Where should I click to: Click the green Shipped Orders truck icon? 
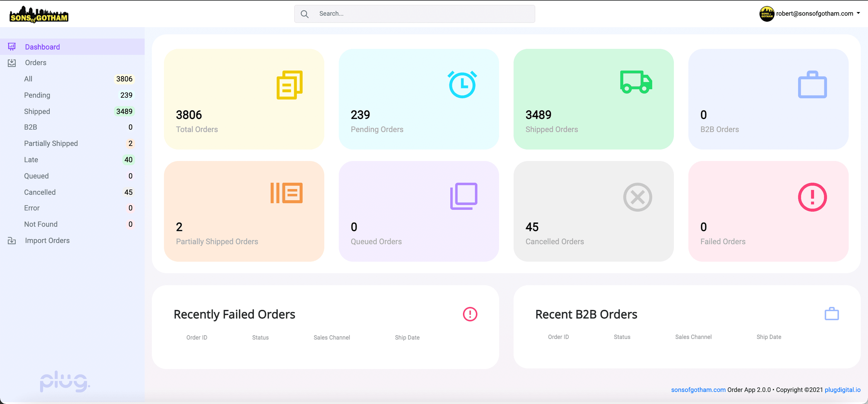click(x=636, y=82)
